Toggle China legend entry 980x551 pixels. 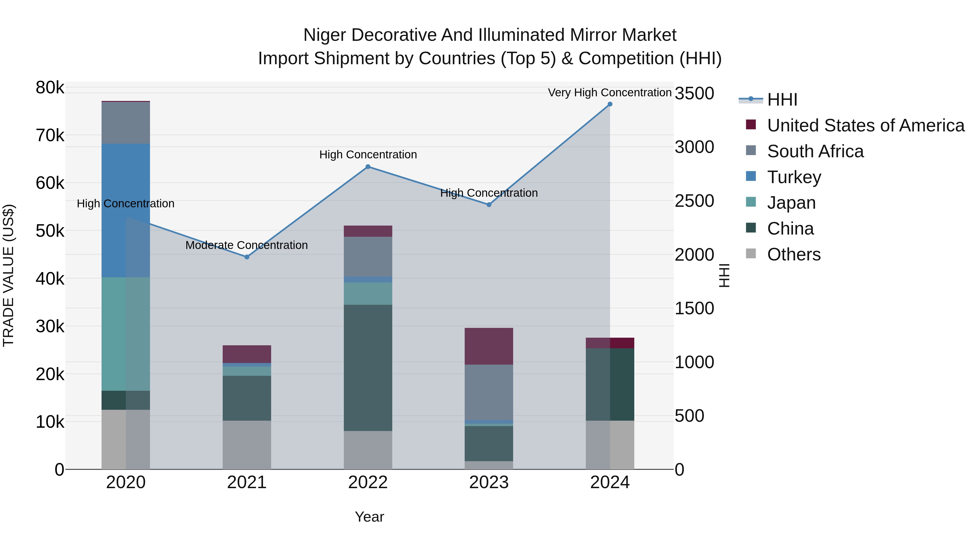pyautogui.click(x=780, y=229)
